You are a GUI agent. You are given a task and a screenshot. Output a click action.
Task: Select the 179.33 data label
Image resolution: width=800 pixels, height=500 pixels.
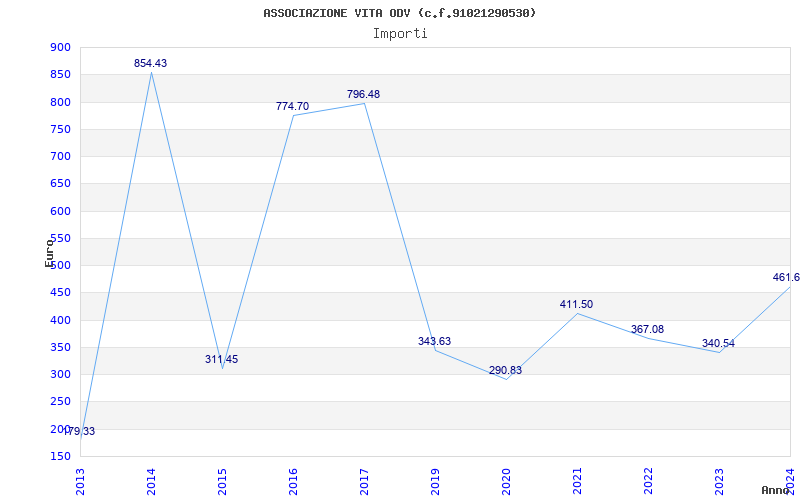(80, 432)
